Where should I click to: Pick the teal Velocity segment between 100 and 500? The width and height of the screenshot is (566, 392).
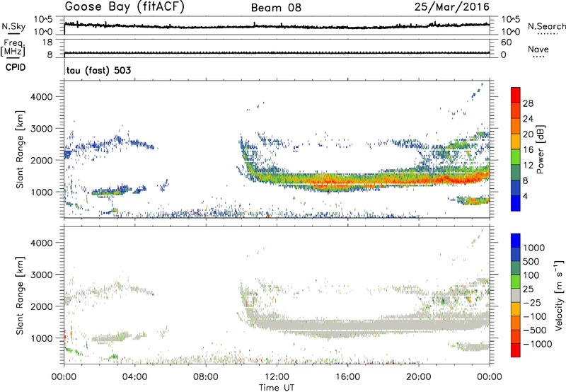516,268
